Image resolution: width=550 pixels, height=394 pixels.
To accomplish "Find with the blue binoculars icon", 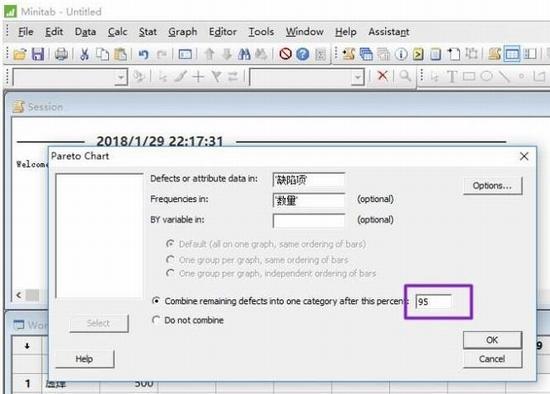I will coord(244,54).
